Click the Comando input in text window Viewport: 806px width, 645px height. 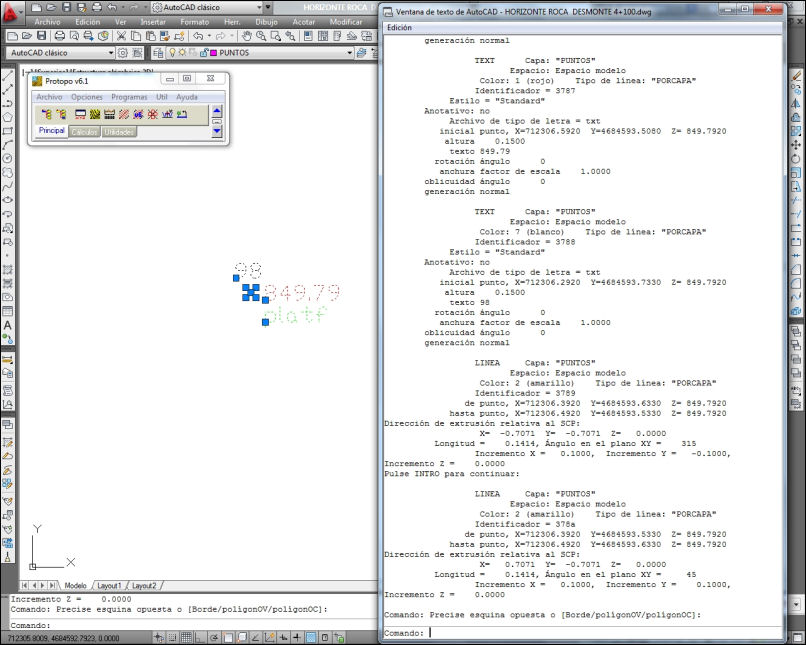tap(583, 634)
